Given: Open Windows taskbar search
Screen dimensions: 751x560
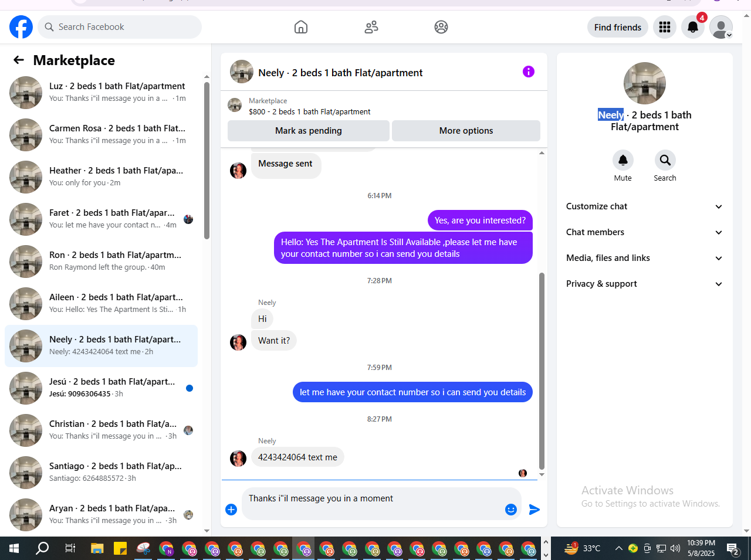Looking at the screenshot, I should pyautogui.click(x=42, y=549).
